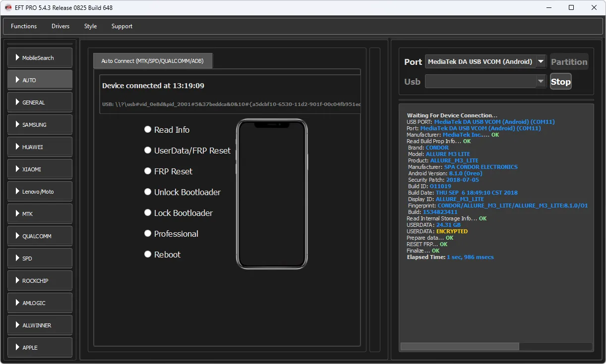
Task: Open the Functions menu
Action: (24, 26)
